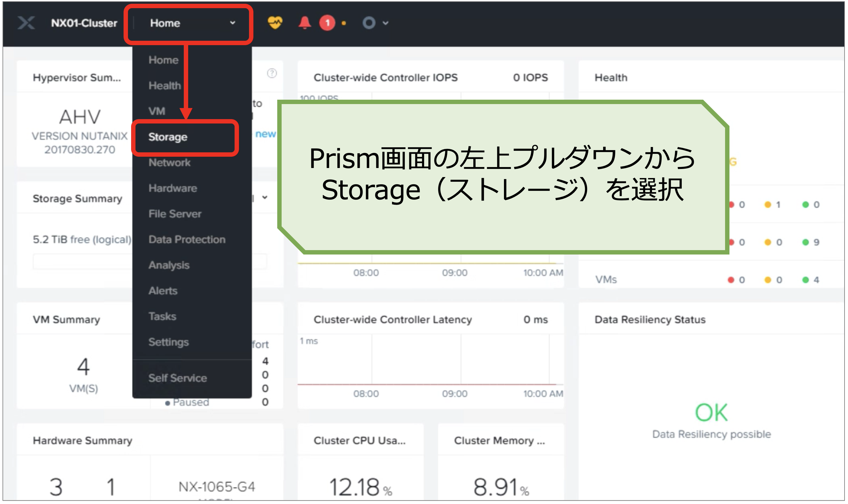Select Self Service menu item
Viewport: 848px width, 504px height.
coord(178,378)
